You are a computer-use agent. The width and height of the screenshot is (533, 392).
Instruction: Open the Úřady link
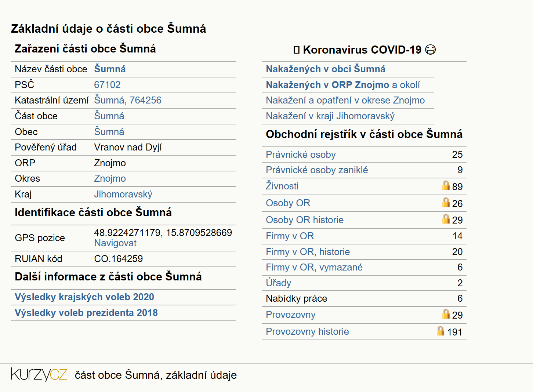279,283
